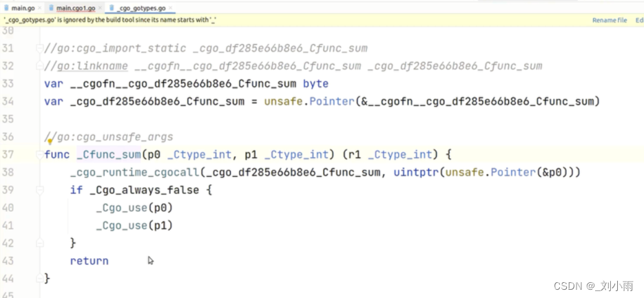Click the function name _Cfunc_sum on line 37
Viewport: 644px width, 298px height.
pyautogui.click(x=108, y=155)
